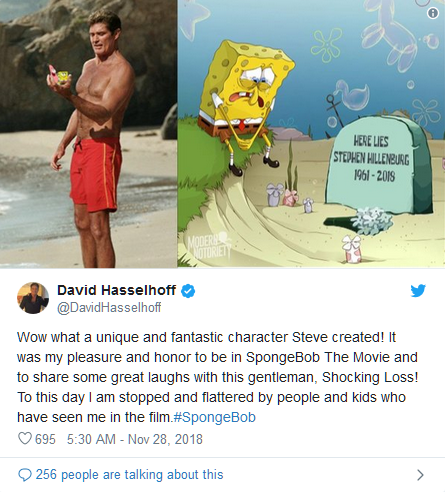Screen dimensions: 445x493
Task: Open the beach photo with red shorts
Action: (88, 134)
